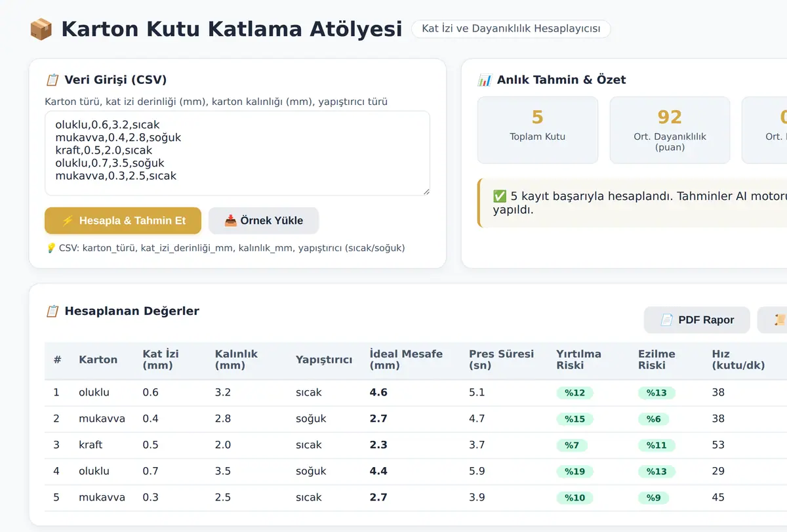The height and width of the screenshot is (532, 787).
Task: Select the %11 crush risk badge
Action: click(656, 445)
